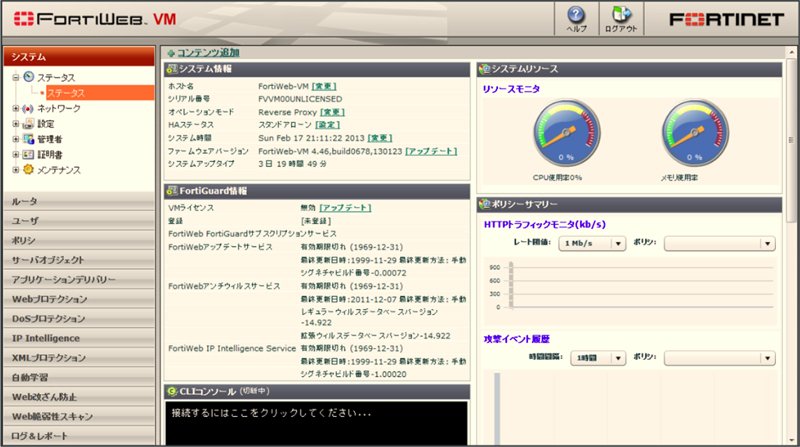Click the Fortinet logo
Screen dimensions: 800x447
click(x=727, y=19)
